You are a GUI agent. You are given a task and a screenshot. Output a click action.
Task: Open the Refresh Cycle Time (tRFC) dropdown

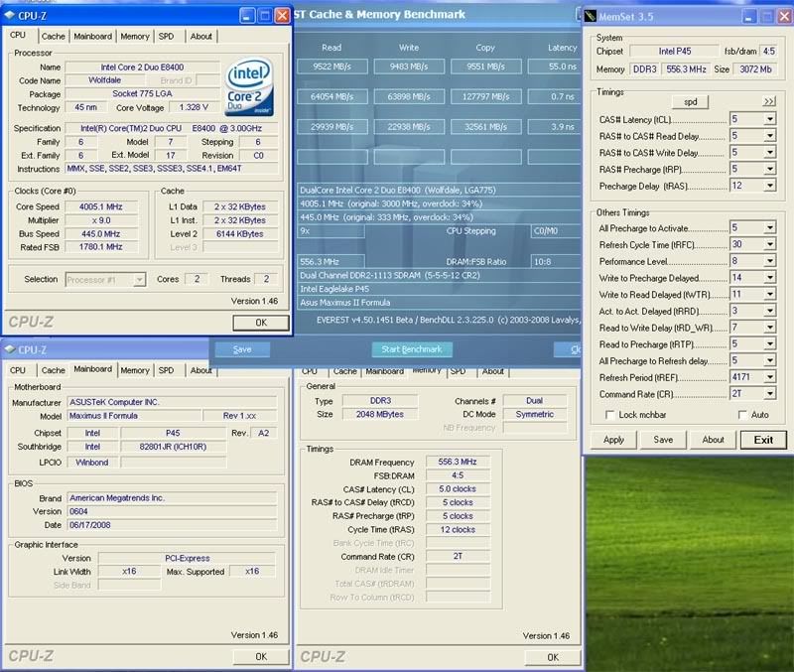(x=770, y=244)
